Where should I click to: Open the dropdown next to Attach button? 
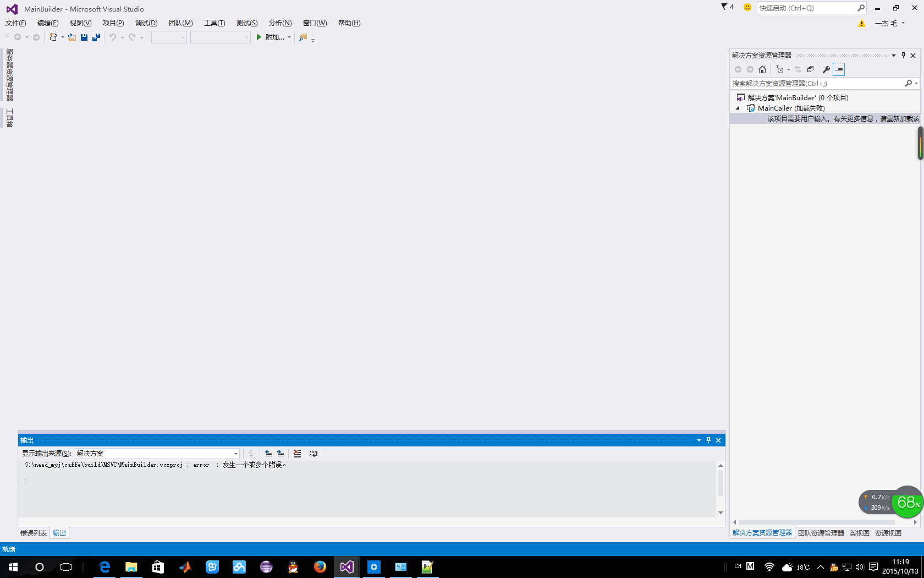point(289,37)
